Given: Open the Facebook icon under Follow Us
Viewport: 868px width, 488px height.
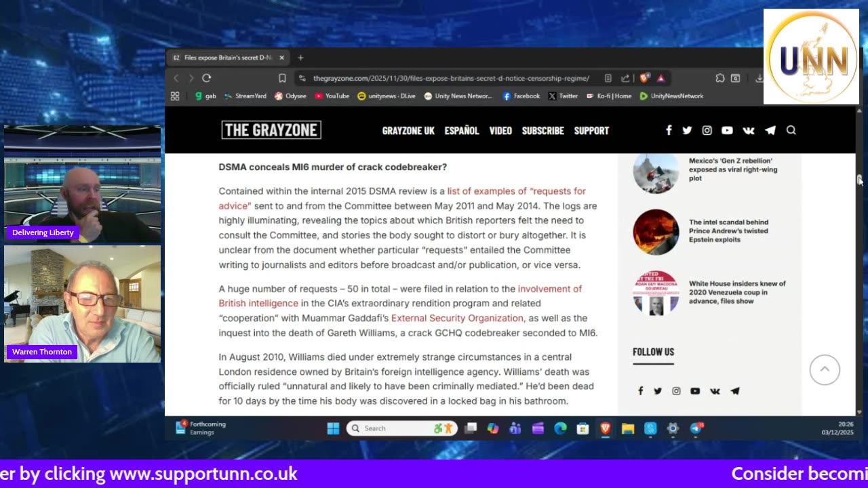Looking at the screenshot, I should [x=640, y=391].
